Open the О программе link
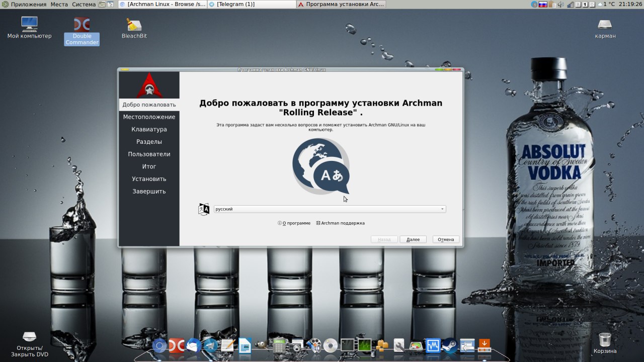644x362 pixels. pyautogui.click(x=294, y=223)
